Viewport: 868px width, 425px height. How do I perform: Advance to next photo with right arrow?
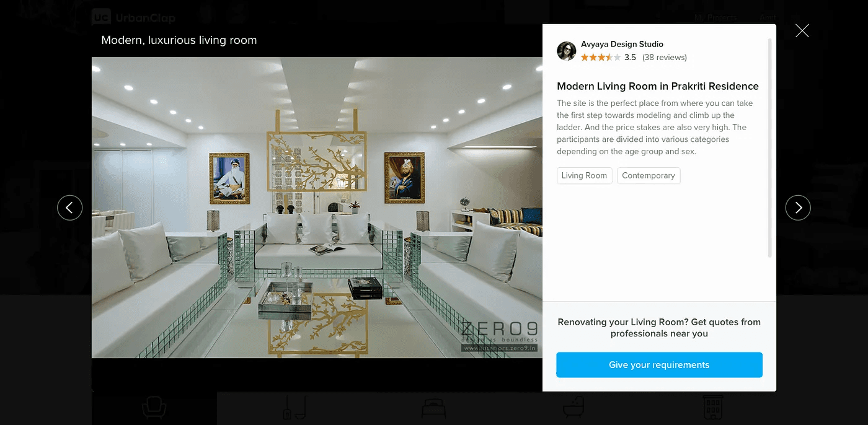[x=798, y=208]
